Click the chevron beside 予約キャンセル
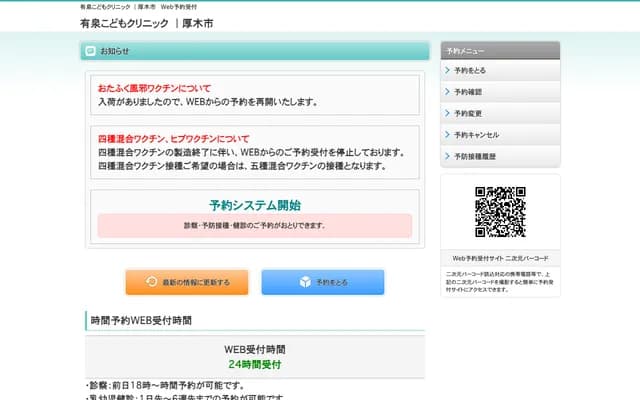 [447, 134]
